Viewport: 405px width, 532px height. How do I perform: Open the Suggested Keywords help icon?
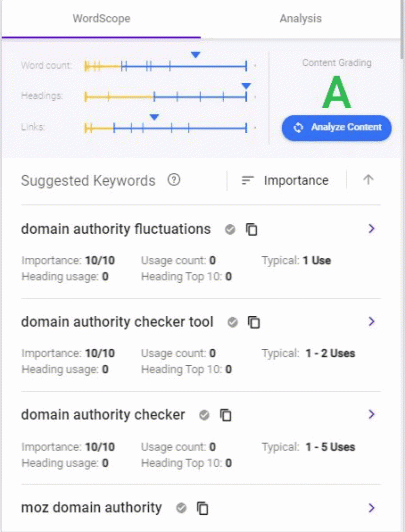(174, 180)
